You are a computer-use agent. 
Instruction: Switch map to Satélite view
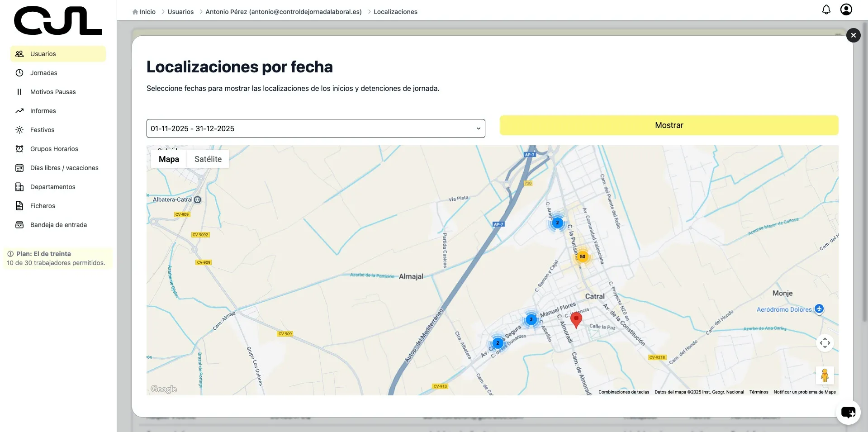coord(208,159)
